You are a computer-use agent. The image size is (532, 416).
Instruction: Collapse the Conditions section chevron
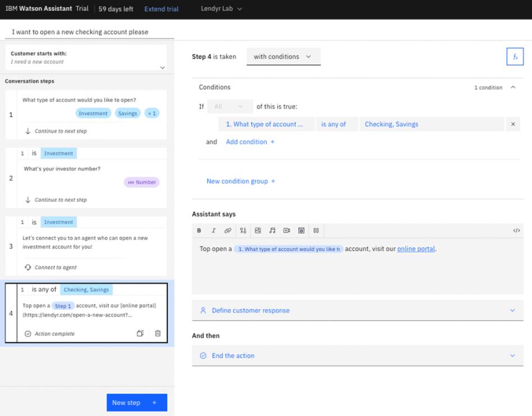tap(513, 87)
